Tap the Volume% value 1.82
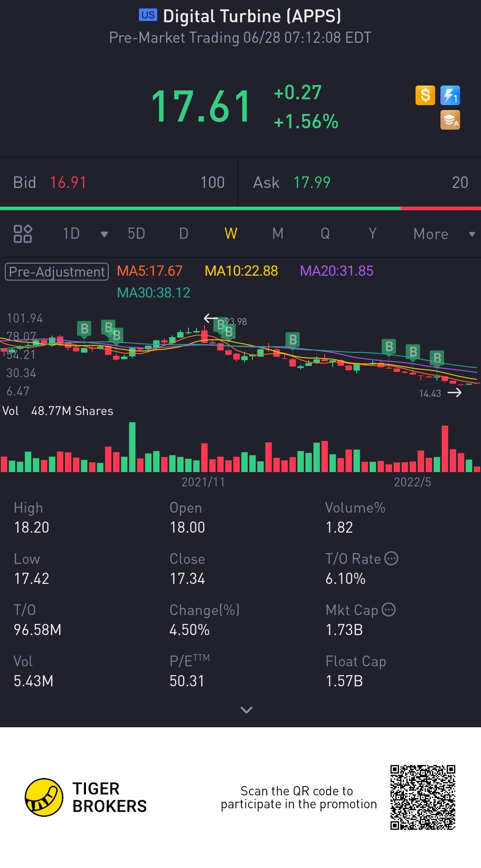The image size is (481, 868). pyautogui.click(x=339, y=527)
